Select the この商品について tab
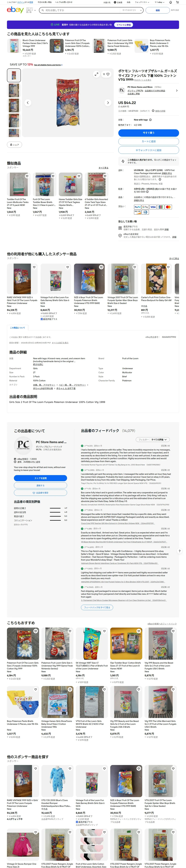This screenshot has width=186, height=868. [17, 328]
